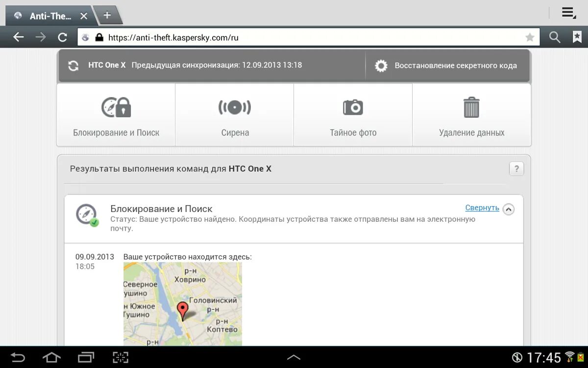Close the Anti-Theft browser tab
The width and height of the screenshot is (588, 368).
84,16
